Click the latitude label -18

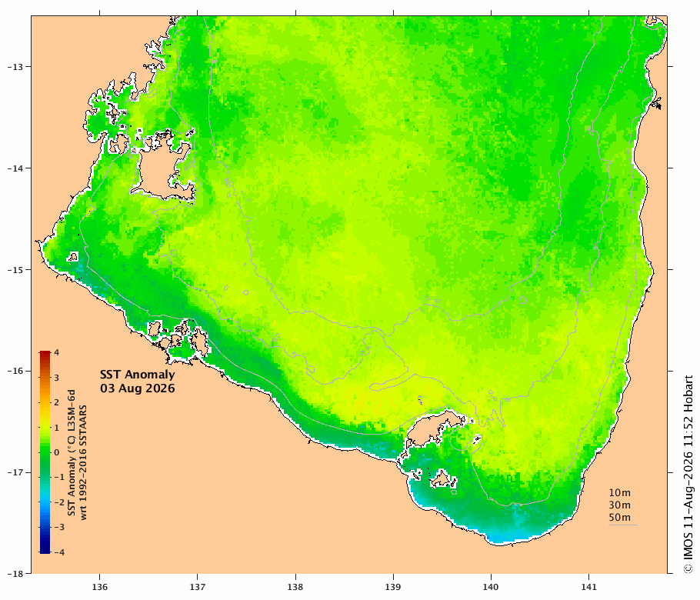[x=15, y=574]
